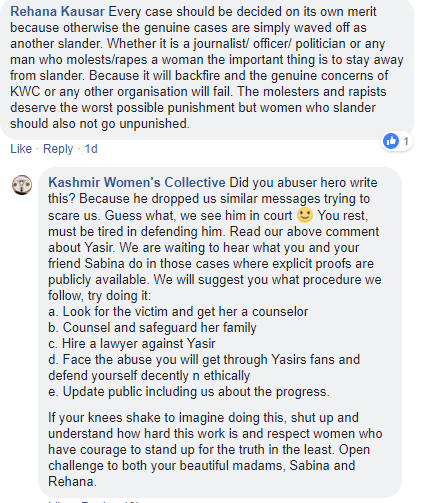Viewport: 423px width, 503px height.
Task: Click the smiley emoji after "court"
Action: point(305,215)
